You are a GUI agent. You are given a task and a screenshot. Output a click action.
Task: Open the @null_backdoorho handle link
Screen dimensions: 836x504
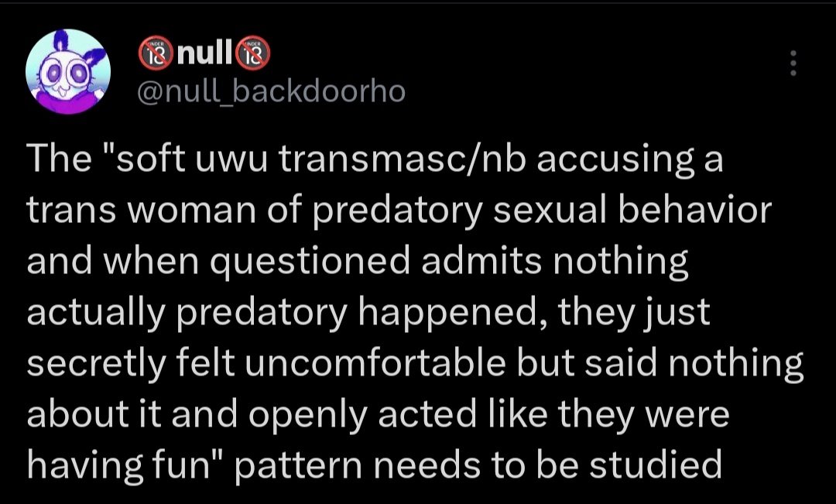click(x=272, y=91)
